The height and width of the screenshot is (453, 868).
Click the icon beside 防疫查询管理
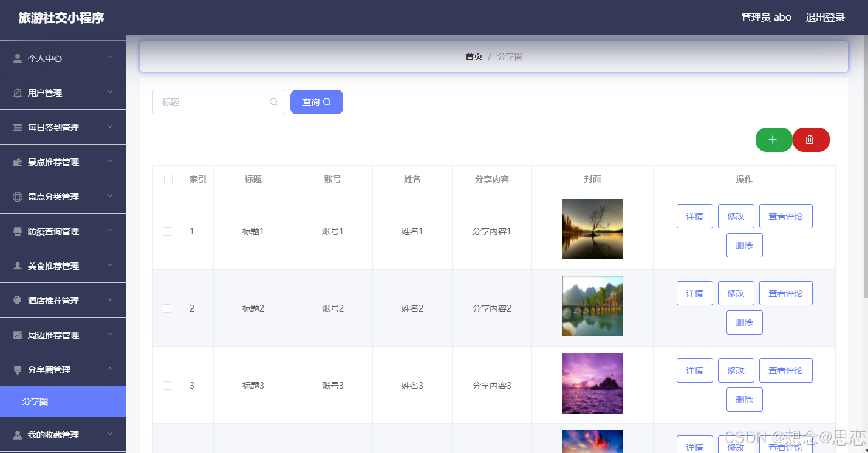coord(18,231)
